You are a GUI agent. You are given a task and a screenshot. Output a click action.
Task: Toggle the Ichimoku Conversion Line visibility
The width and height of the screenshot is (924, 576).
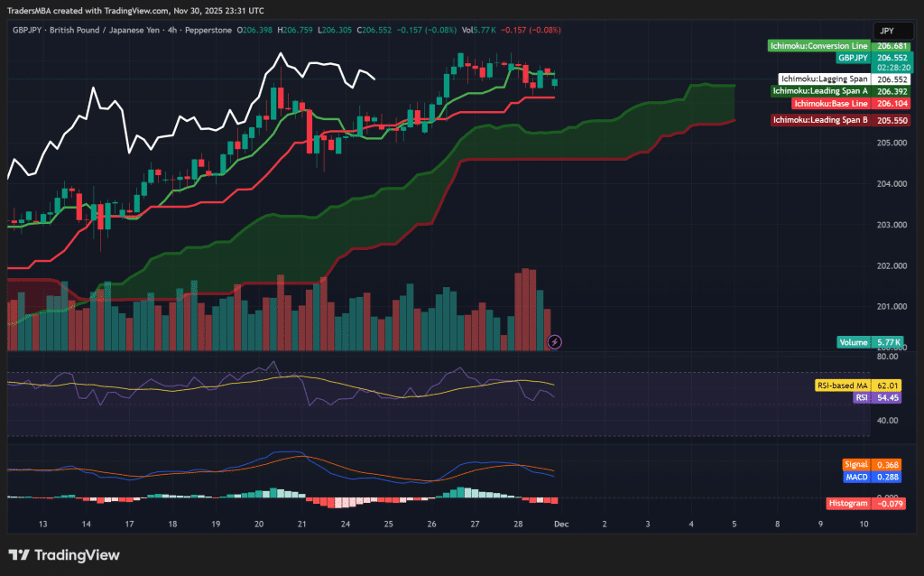(818, 43)
